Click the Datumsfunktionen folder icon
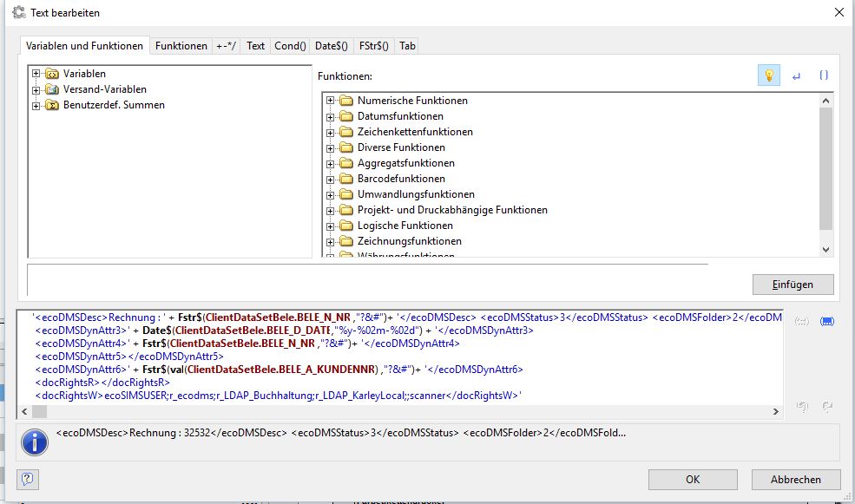The image size is (855, 504). (346, 116)
